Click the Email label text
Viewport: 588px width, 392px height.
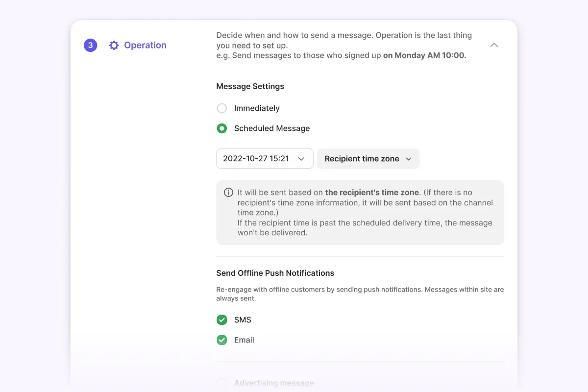244,340
